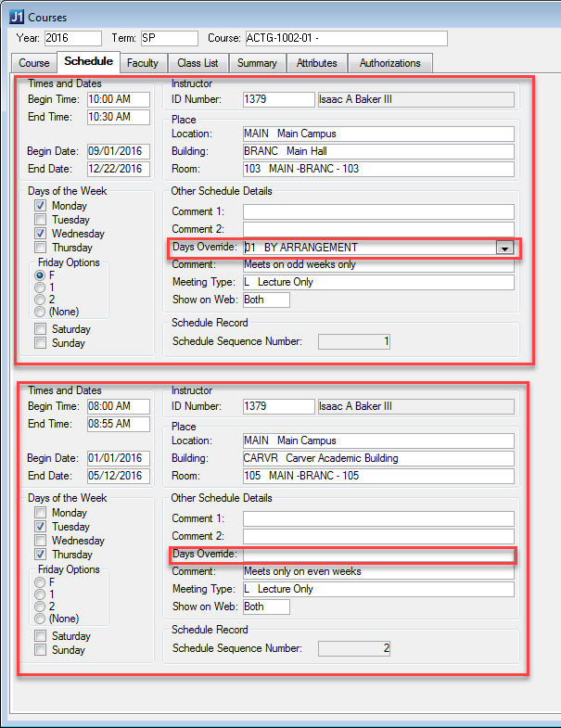Select Friday option F in first schedule
Viewport: 561px width, 728px height.
(x=40, y=275)
